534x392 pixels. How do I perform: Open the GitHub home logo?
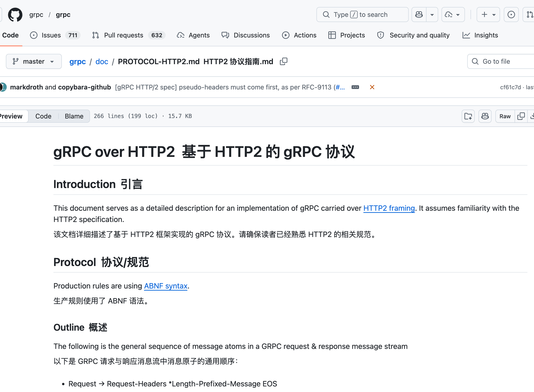[x=15, y=15]
